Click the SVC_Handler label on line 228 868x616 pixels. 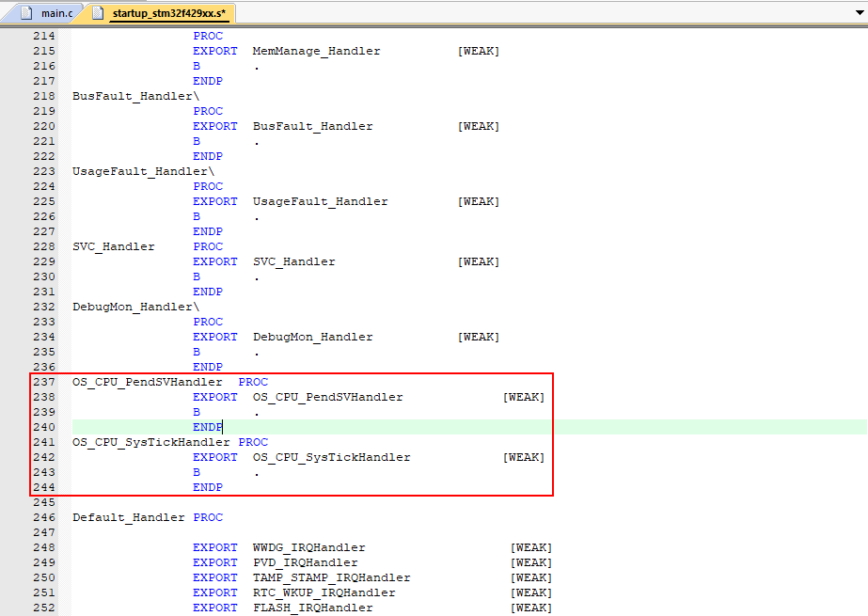coord(114,246)
